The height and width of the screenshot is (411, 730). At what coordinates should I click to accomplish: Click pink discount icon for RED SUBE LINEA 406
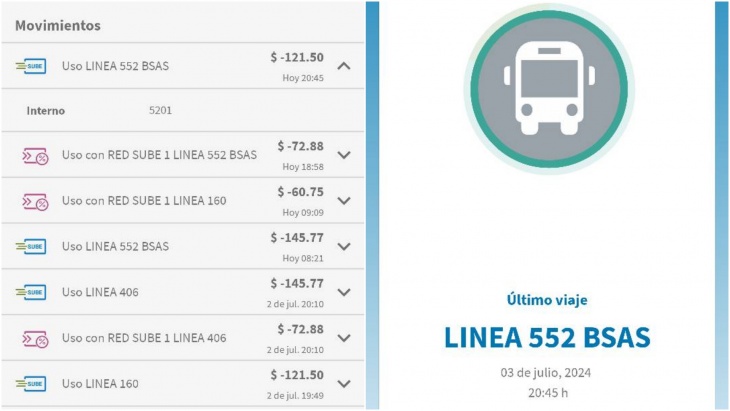35,339
